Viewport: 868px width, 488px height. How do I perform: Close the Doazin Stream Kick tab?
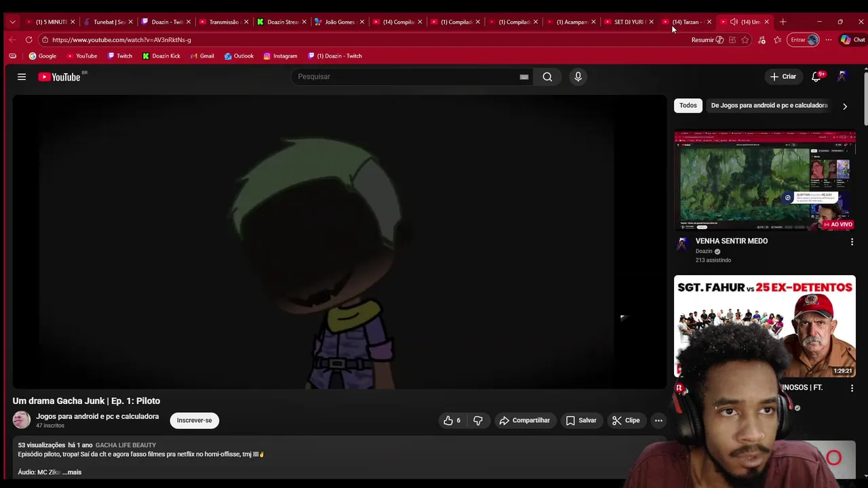click(x=304, y=22)
